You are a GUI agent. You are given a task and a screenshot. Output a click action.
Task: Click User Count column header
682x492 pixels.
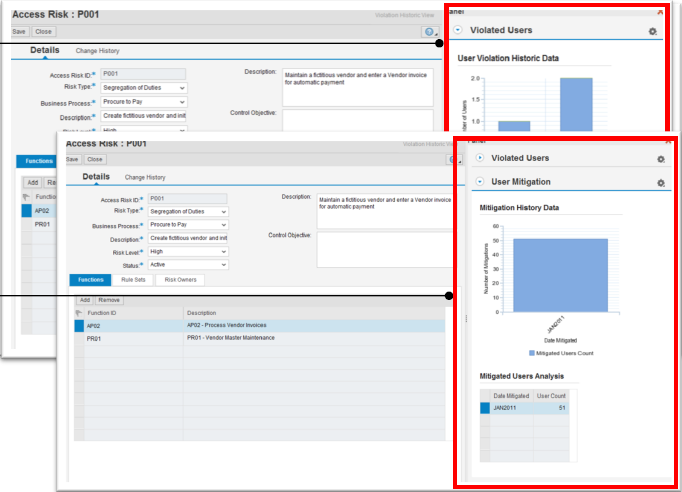pos(551,396)
